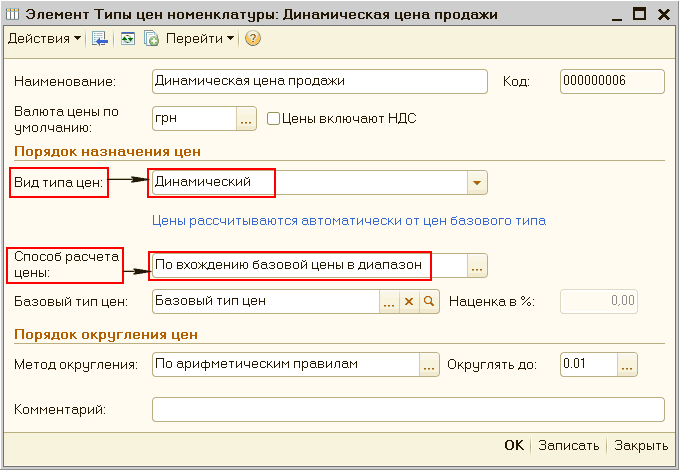Open the Базовый тип цен magnifier lookup
The image size is (679, 470).
429,301
